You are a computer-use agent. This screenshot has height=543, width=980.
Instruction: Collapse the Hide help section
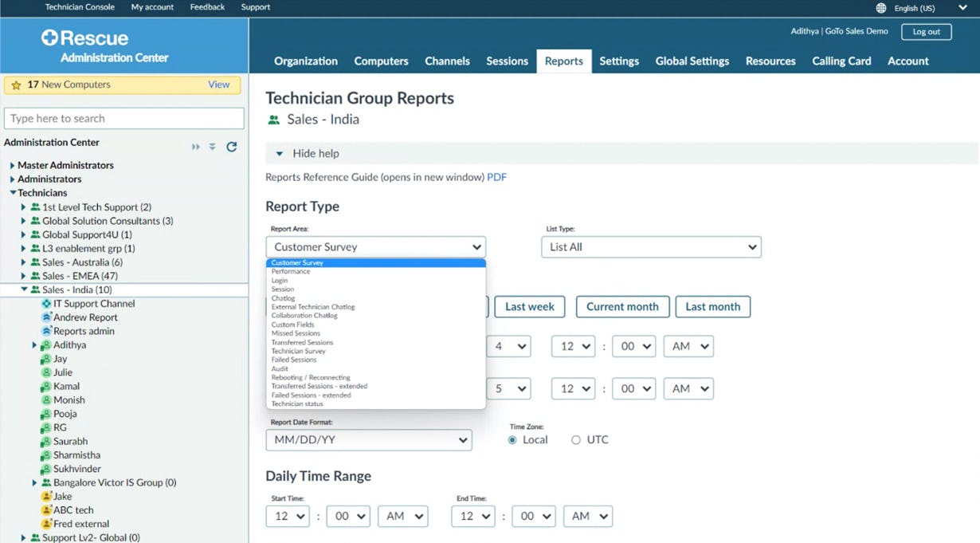(279, 154)
